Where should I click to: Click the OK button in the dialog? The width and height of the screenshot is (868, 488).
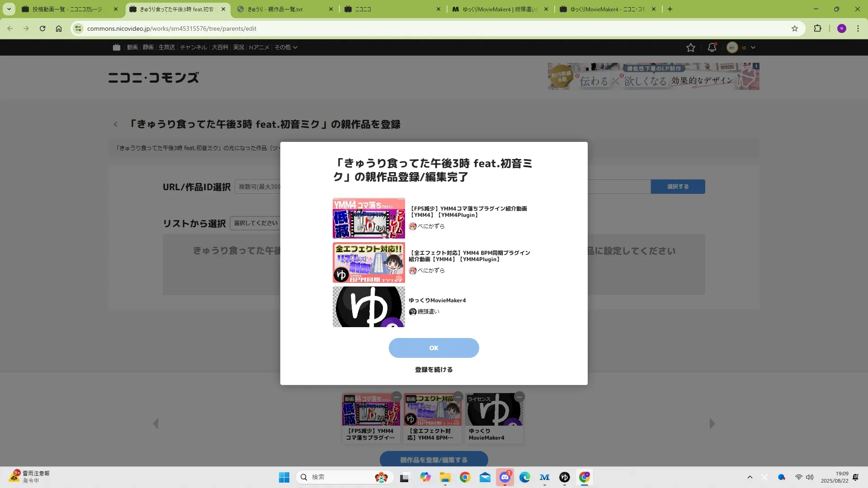tap(434, 348)
